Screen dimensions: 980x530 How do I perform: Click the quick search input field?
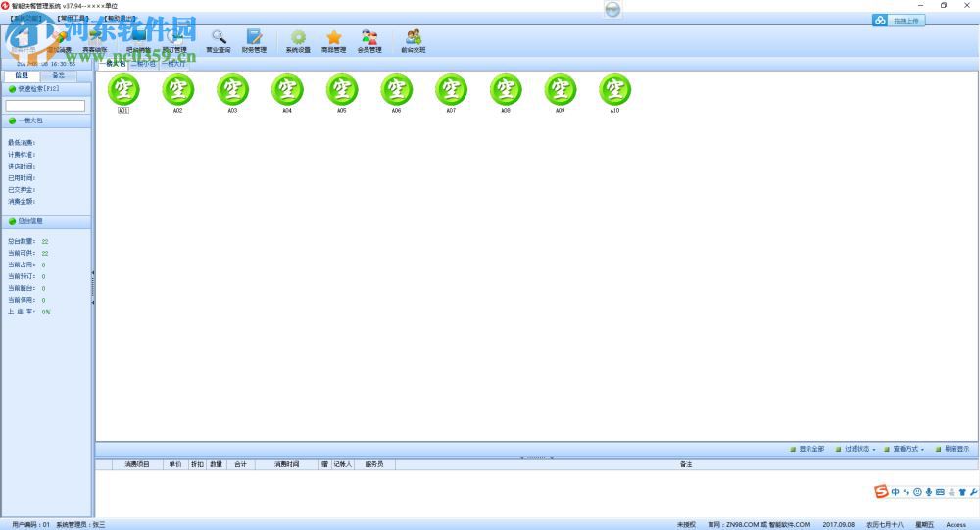[x=45, y=106]
